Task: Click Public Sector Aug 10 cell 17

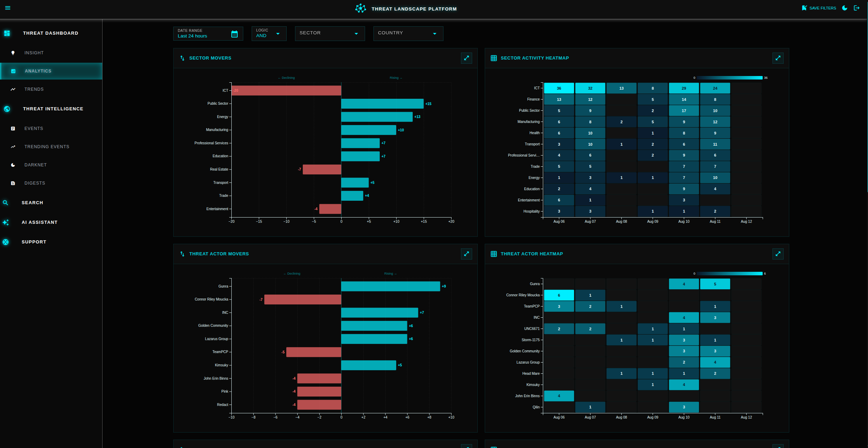Action: 684,111
